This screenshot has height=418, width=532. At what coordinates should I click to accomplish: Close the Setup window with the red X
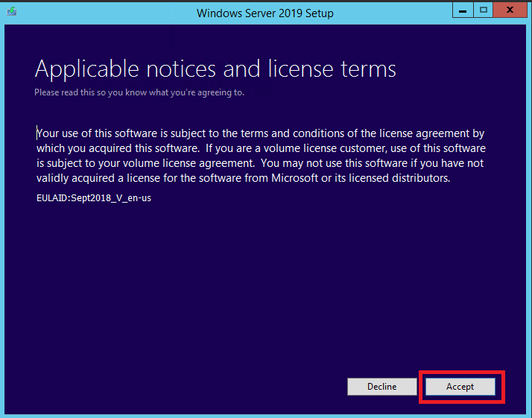tap(510, 10)
